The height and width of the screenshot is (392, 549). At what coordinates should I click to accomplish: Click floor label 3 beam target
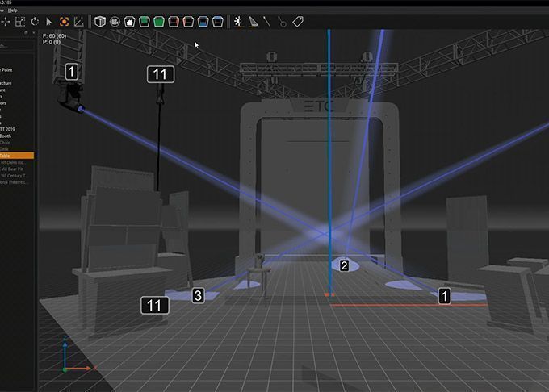[x=198, y=295]
